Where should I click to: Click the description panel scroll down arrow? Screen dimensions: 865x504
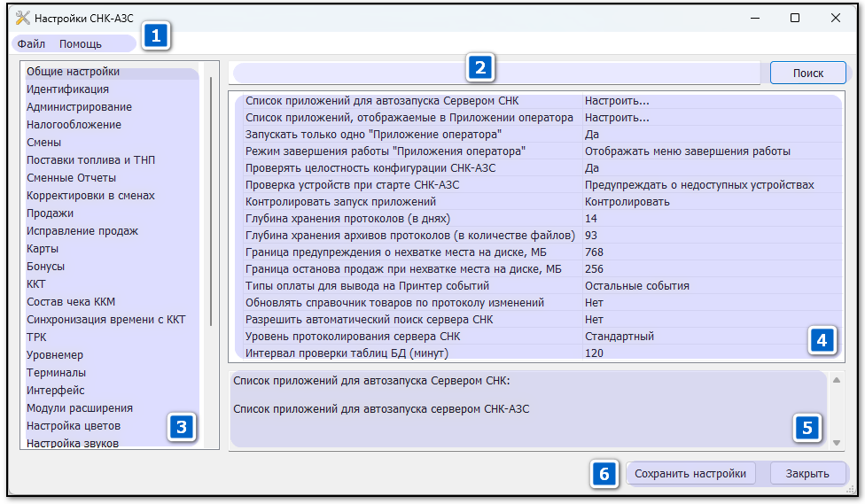pyautogui.click(x=837, y=442)
